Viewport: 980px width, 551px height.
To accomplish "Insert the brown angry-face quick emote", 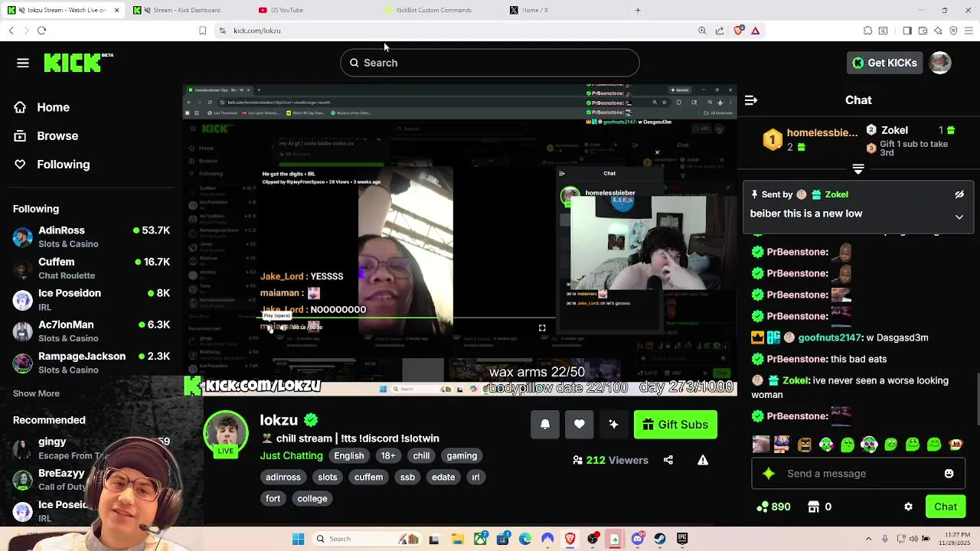I will coord(804,444).
